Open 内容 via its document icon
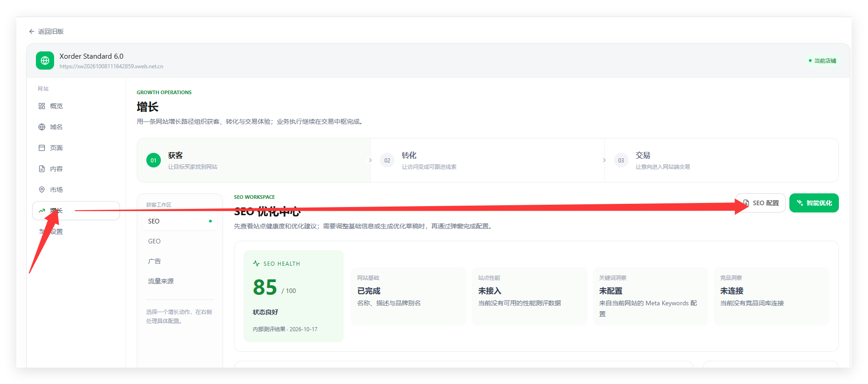The image size is (868, 384). [x=42, y=169]
